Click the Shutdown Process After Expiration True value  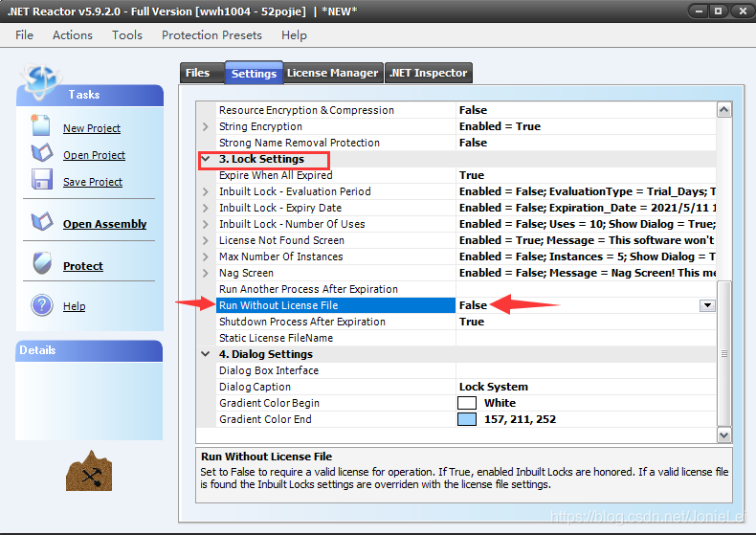tap(472, 322)
